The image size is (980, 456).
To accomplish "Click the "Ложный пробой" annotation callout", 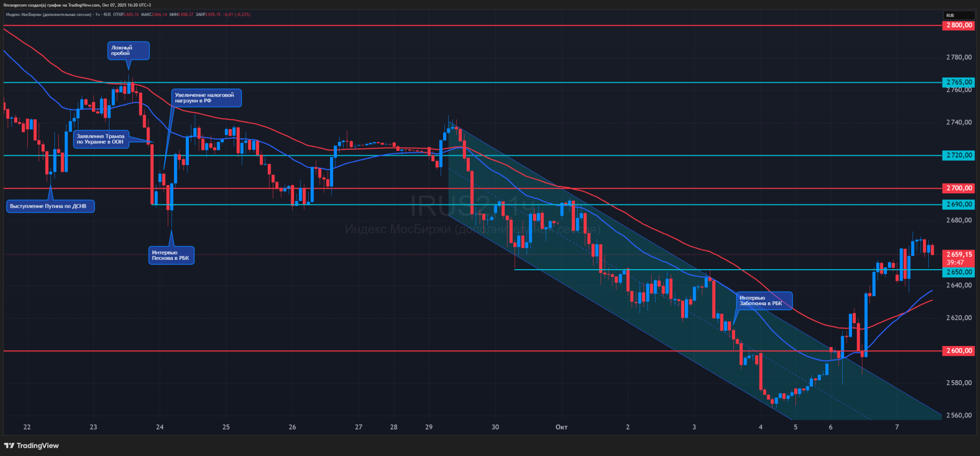I will 128,51.
